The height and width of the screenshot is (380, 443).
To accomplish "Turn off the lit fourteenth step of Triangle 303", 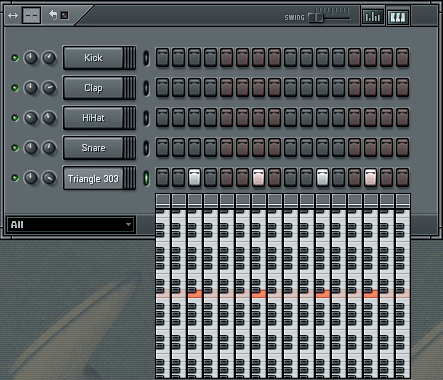I will point(370,178).
